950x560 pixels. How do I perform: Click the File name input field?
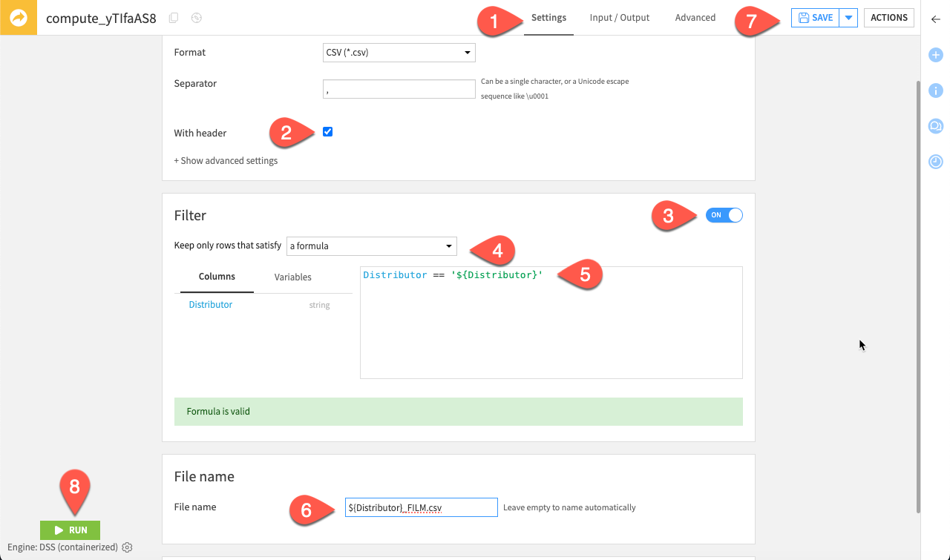[421, 507]
